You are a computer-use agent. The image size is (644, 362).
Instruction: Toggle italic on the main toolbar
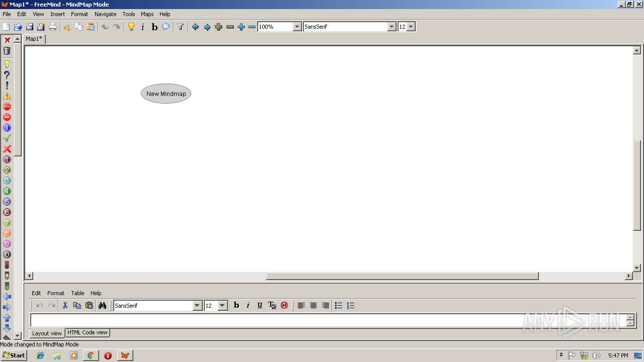pyautogui.click(x=143, y=27)
